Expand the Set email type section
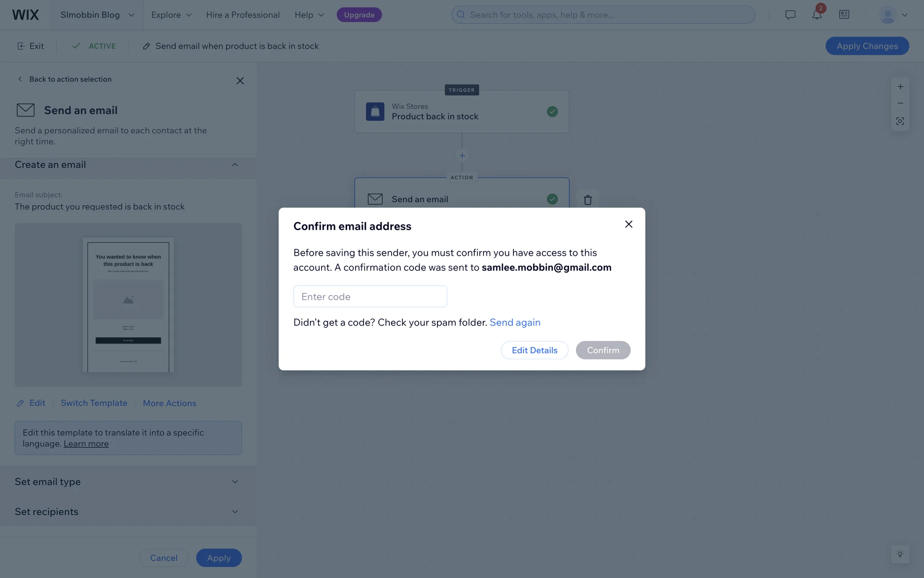The image size is (924, 578). click(x=235, y=482)
